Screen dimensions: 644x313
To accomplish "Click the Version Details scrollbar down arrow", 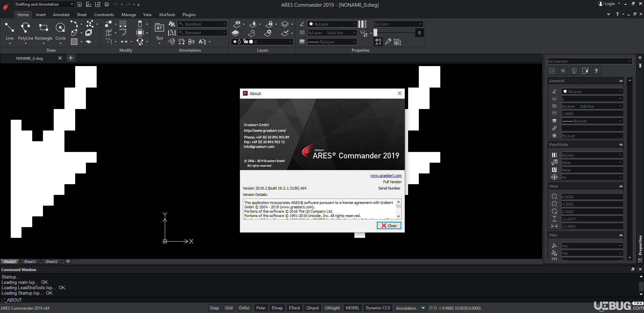I will (398, 216).
